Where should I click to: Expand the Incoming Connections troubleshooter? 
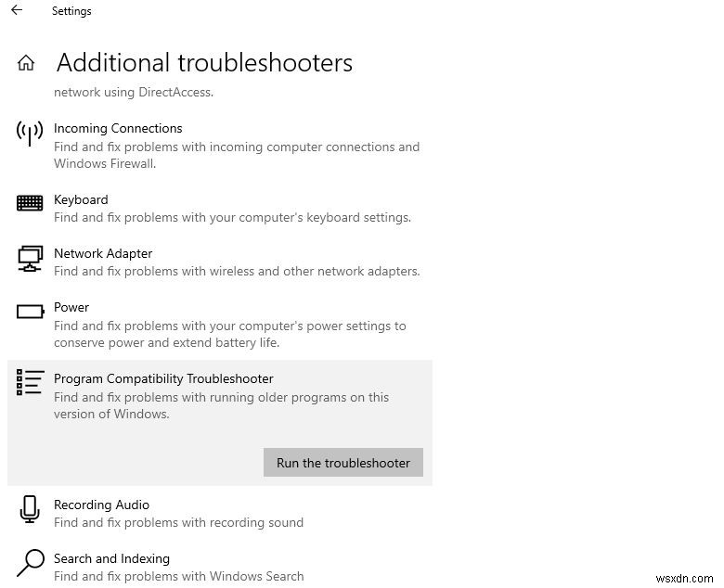click(118, 129)
